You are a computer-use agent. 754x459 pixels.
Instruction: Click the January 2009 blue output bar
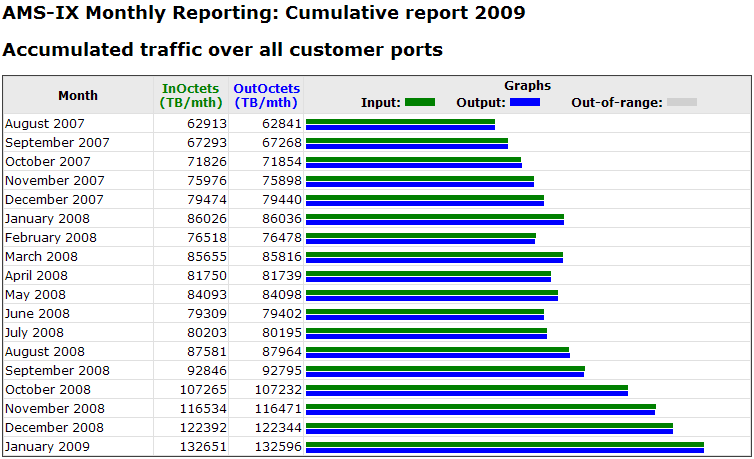[505, 450]
